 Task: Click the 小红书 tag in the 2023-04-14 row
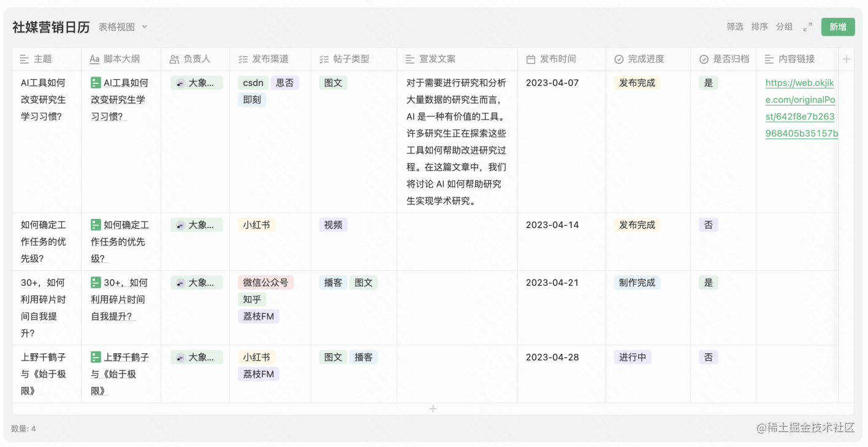click(x=256, y=225)
